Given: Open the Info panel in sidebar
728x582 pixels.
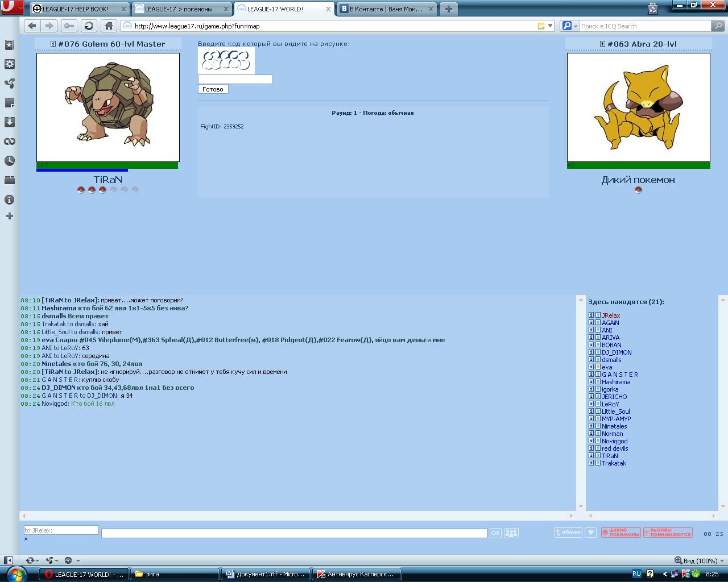Looking at the screenshot, I should click(x=9, y=199).
